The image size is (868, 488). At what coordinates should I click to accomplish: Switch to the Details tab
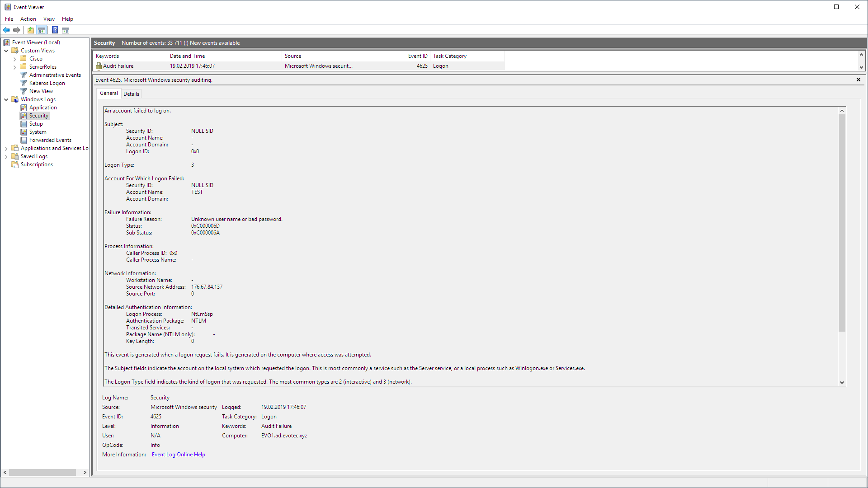click(131, 94)
